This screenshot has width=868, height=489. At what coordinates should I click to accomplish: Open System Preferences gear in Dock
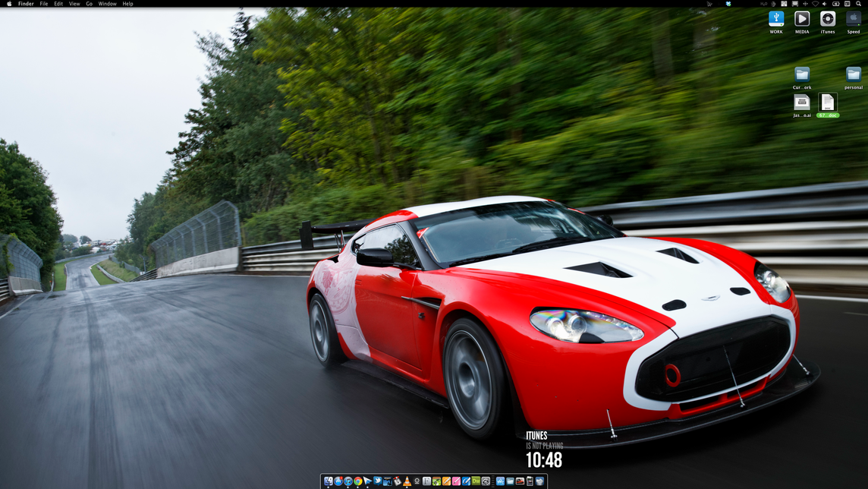click(x=486, y=481)
